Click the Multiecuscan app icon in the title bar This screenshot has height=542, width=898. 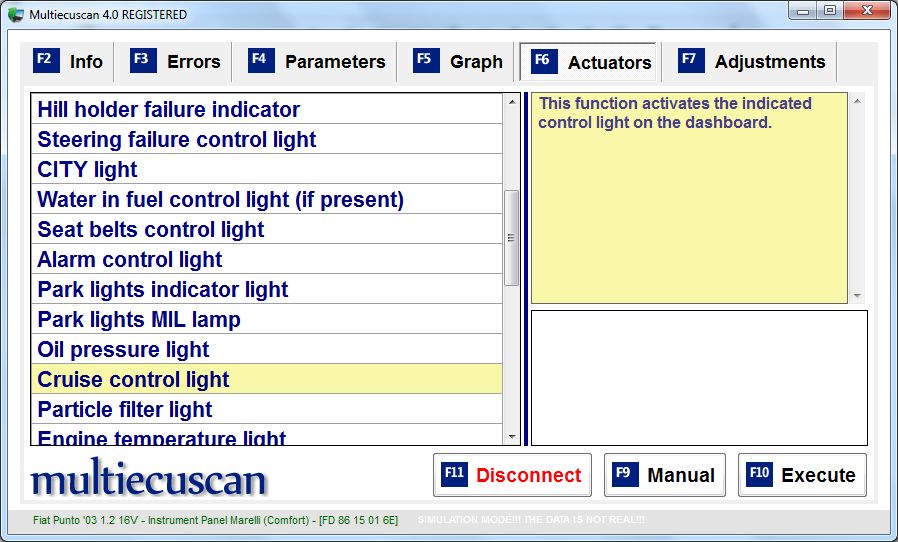[16, 14]
